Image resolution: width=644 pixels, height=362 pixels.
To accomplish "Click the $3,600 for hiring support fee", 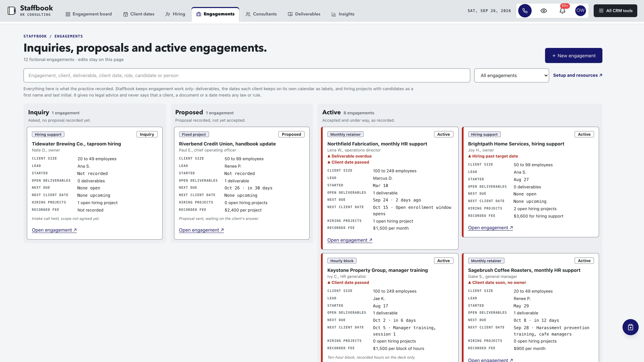I will [538, 216].
